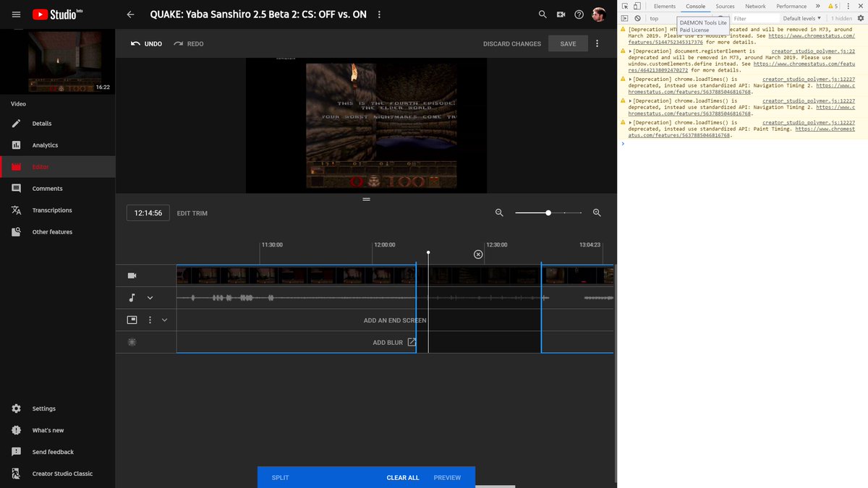Click DISCARD CHANGES
868x488 pixels.
pos(512,43)
